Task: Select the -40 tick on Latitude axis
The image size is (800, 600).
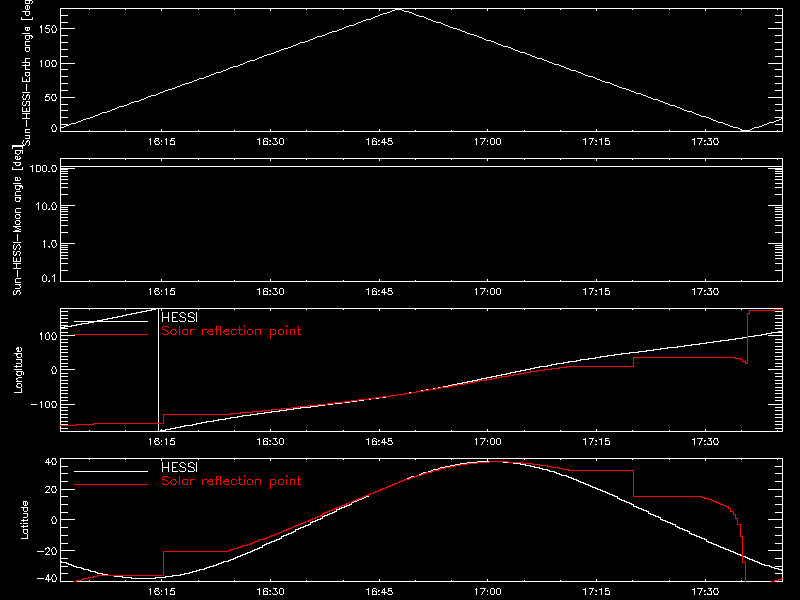Action: [x=47, y=579]
